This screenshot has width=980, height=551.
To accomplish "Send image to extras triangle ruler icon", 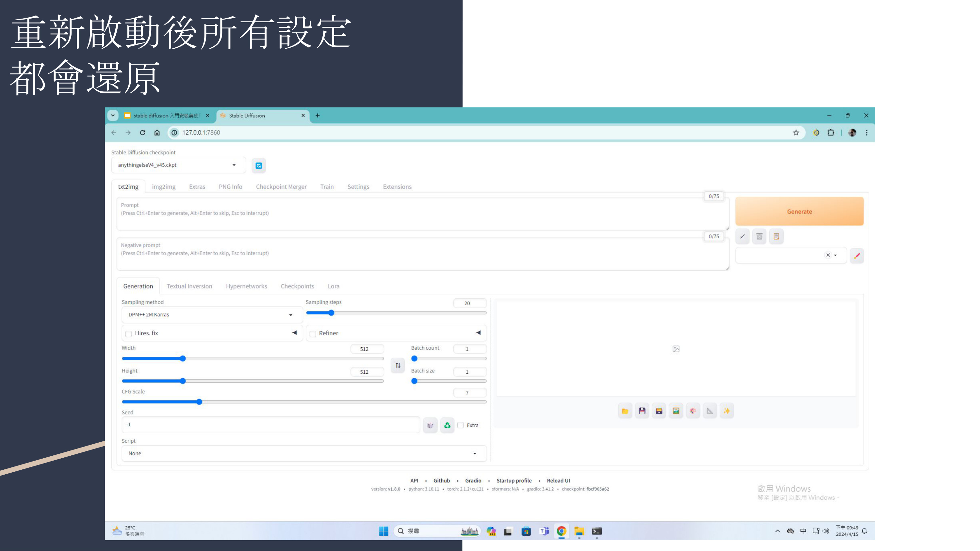I will 710,411.
